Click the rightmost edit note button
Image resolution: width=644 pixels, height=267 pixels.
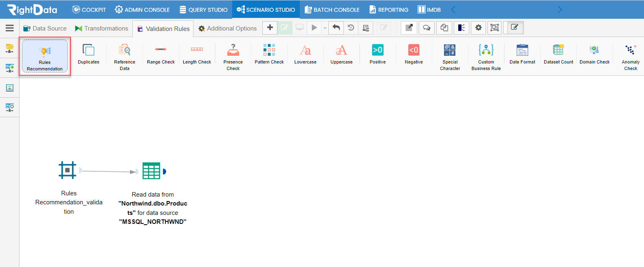[514, 28]
